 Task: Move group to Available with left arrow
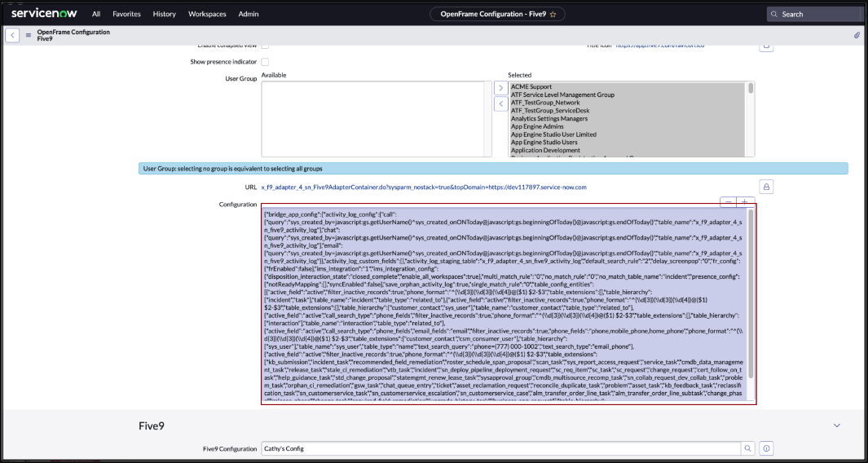[500, 104]
